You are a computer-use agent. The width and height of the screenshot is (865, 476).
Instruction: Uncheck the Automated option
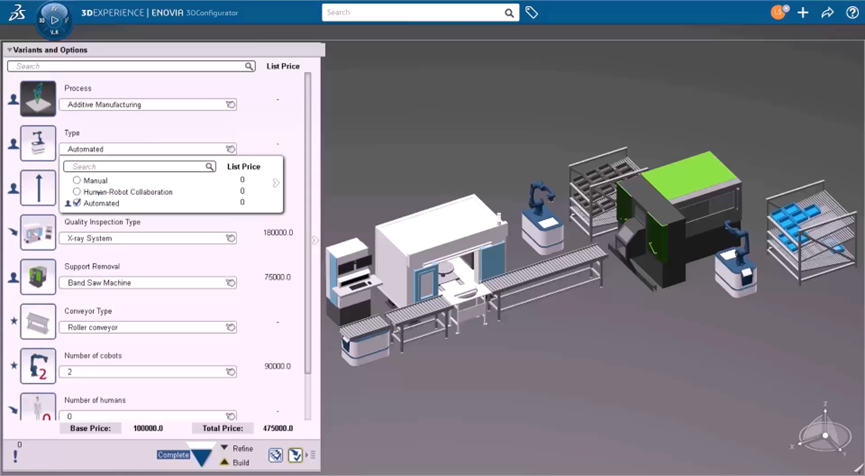77,202
